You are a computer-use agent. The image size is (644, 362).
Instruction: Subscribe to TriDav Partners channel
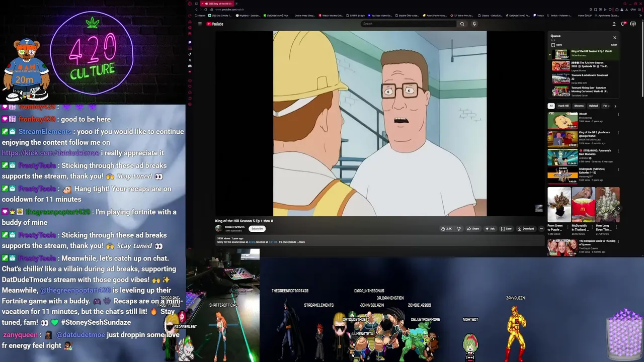point(257,229)
